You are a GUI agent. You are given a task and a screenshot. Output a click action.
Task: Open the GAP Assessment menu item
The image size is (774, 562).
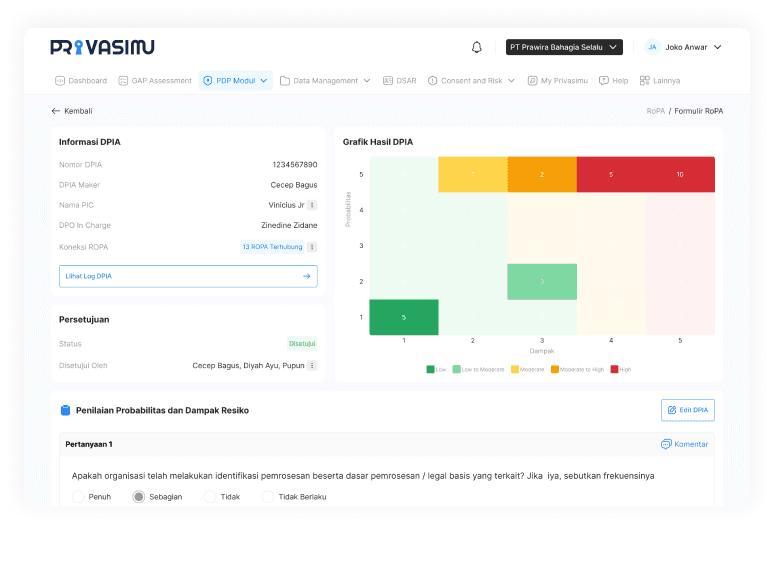[x=154, y=80]
